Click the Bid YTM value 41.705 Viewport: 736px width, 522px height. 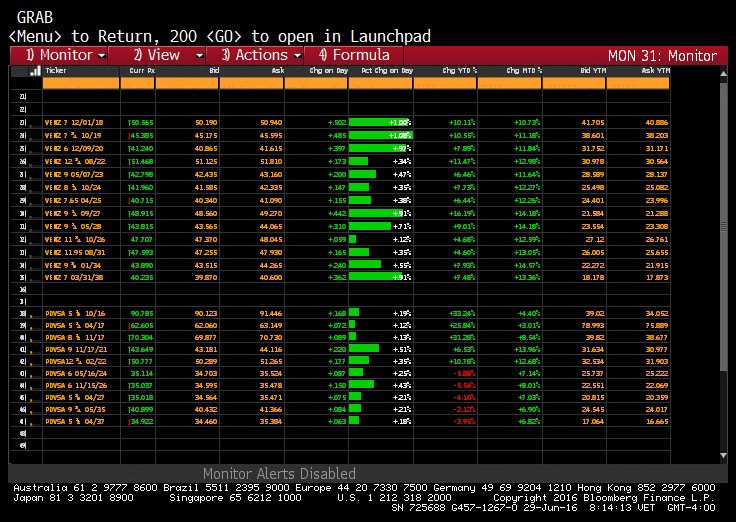pyautogui.click(x=593, y=123)
